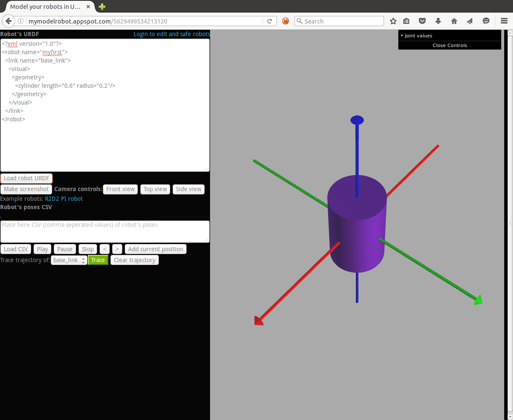Bookmark this page with the star icon
Viewport: 513px width, 420px height.
click(x=393, y=21)
